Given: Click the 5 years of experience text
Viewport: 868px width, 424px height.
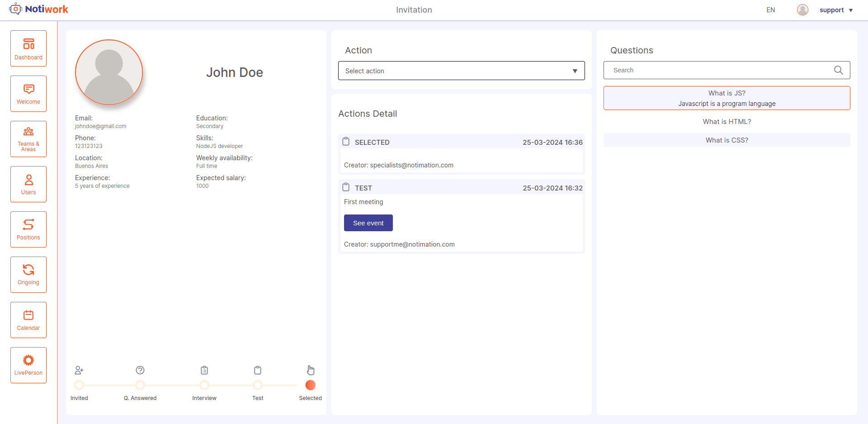Looking at the screenshot, I should click(102, 186).
